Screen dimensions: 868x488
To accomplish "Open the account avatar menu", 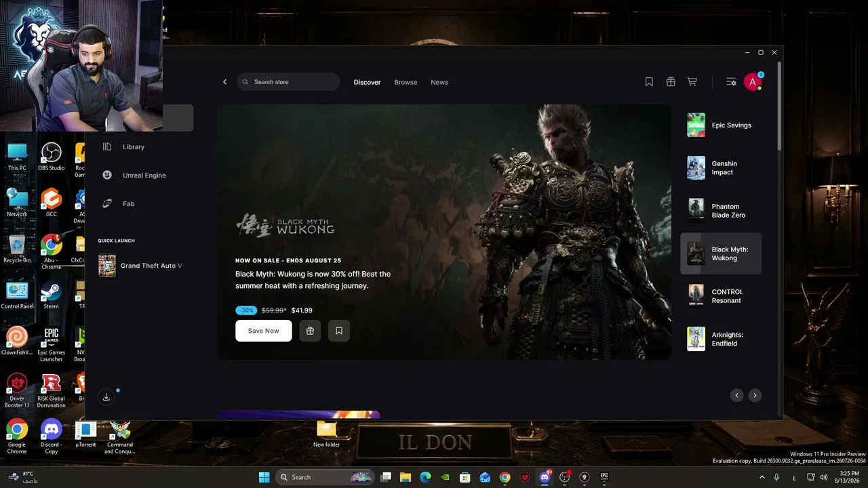I will (x=752, y=82).
